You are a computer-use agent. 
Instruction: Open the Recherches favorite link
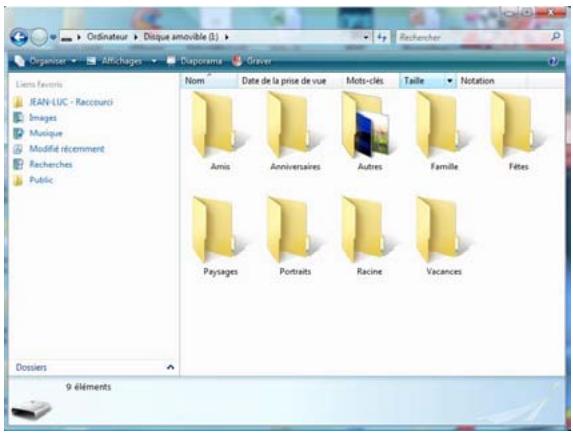(x=50, y=164)
